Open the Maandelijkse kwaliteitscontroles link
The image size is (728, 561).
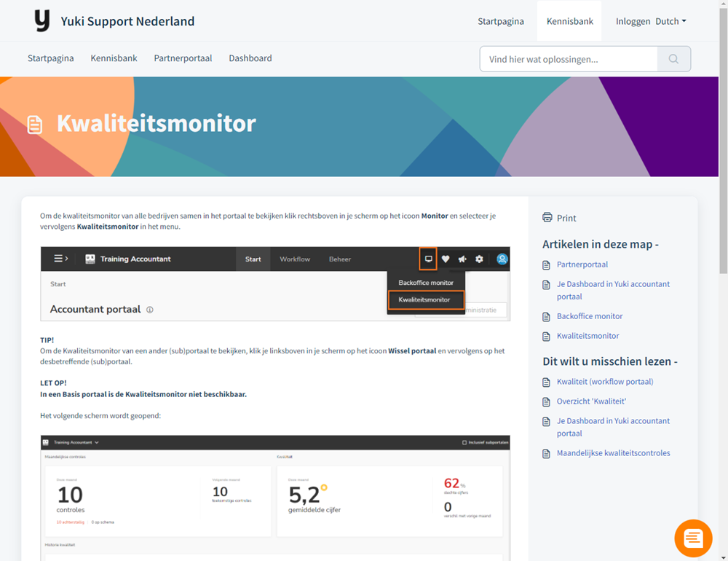click(x=613, y=452)
